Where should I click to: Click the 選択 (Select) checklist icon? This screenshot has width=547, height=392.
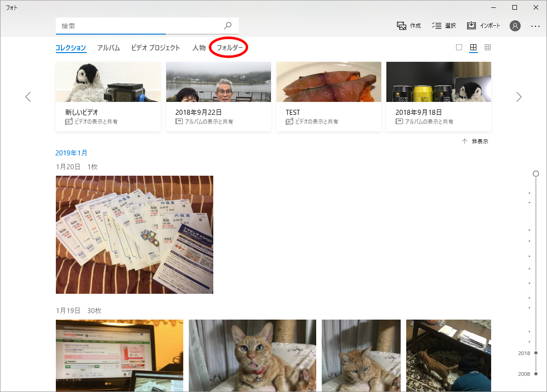pyautogui.click(x=436, y=26)
